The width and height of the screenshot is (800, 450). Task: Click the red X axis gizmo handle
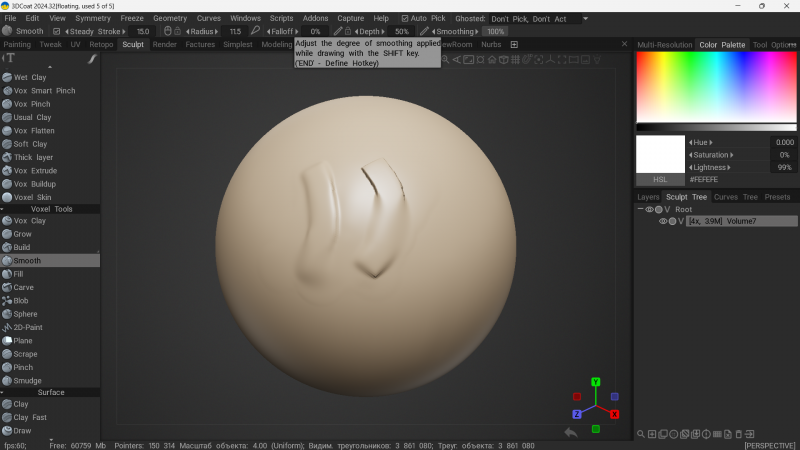coord(614,414)
